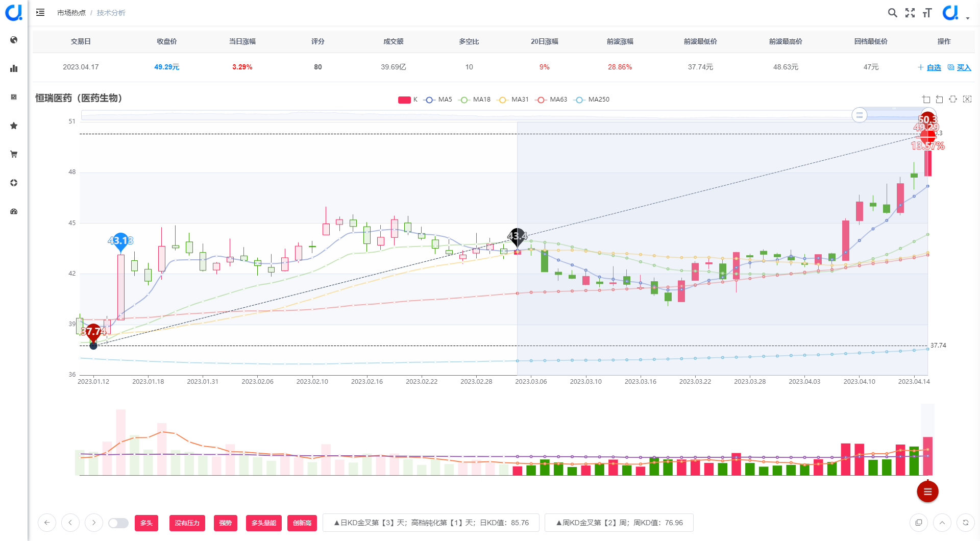The image size is (980, 541).
Task: Enter fullscreen with the expand-arrows icon
Action: pos(910,13)
